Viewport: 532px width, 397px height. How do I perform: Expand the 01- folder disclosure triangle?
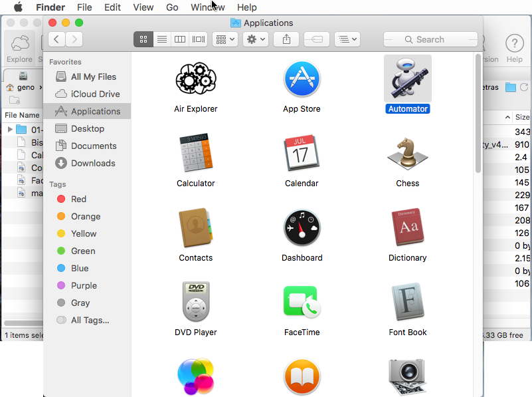coord(10,130)
